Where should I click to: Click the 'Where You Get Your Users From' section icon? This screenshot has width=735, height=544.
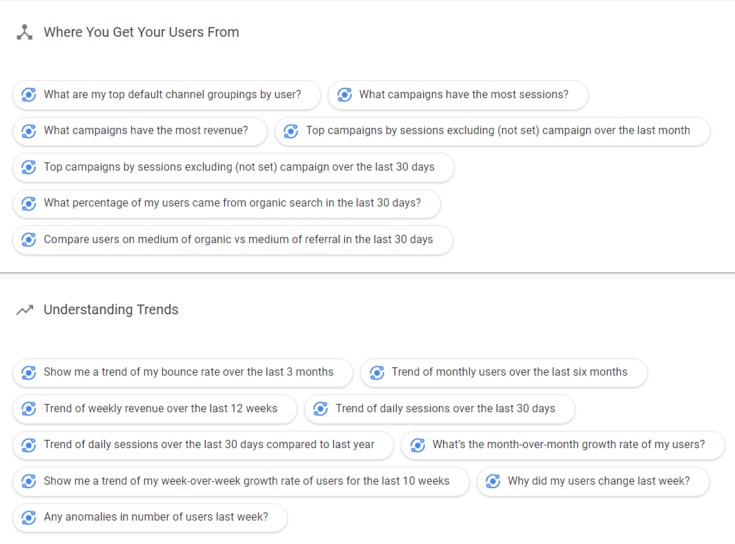(25, 32)
